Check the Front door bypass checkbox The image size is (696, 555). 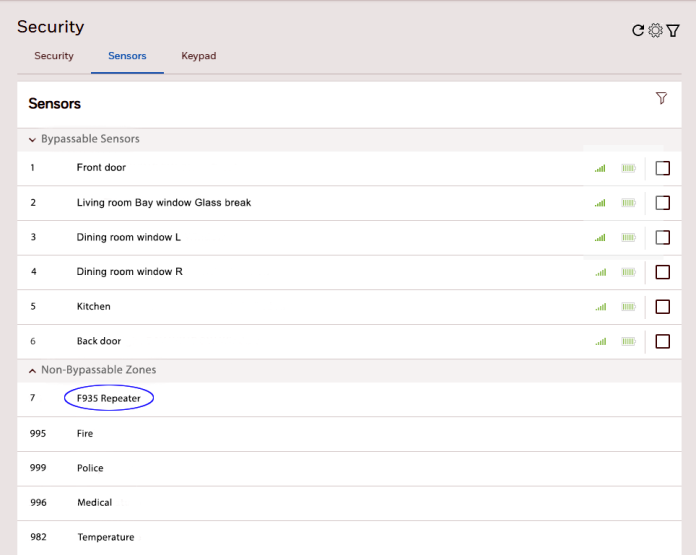pyautogui.click(x=662, y=168)
